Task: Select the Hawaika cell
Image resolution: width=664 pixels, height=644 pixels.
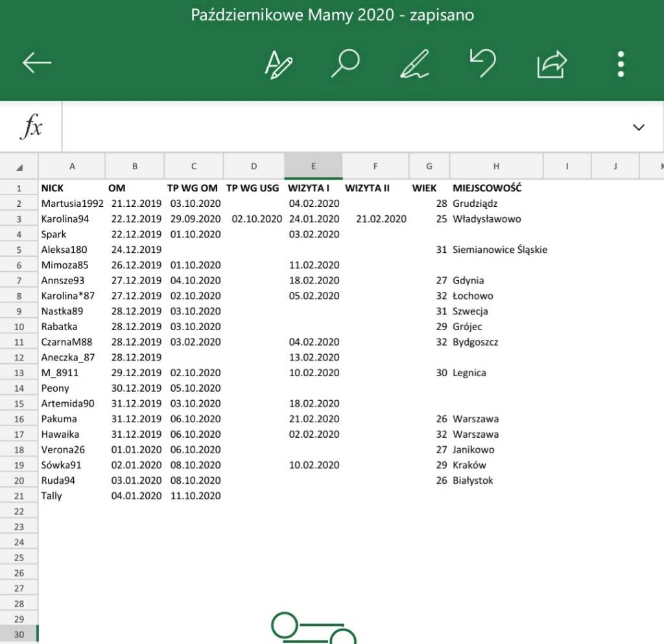Action: pos(72,434)
